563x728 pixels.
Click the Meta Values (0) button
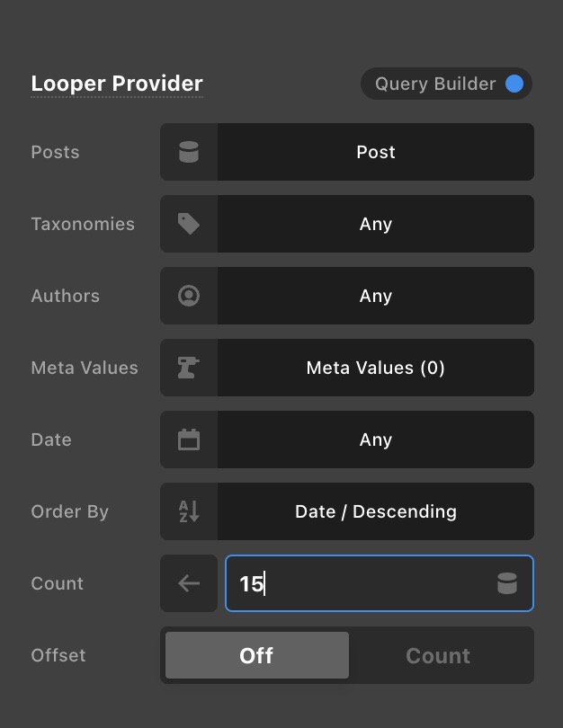pyautogui.click(x=375, y=368)
